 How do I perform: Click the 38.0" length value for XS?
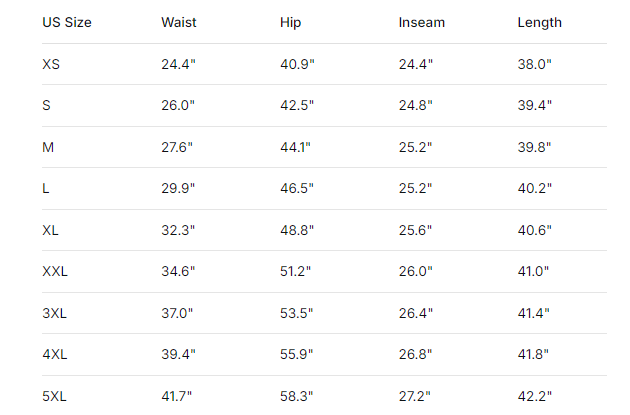click(x=534, y=64)
